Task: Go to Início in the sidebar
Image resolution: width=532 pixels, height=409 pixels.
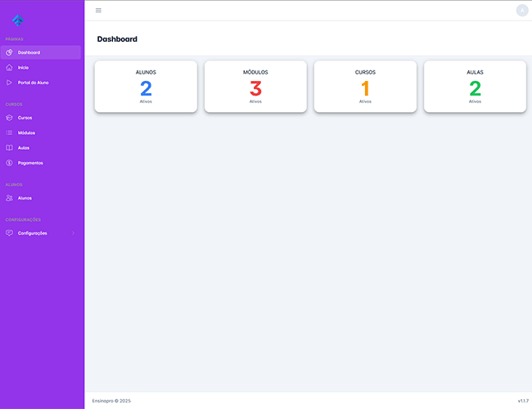Action: [x=41, y=68]
